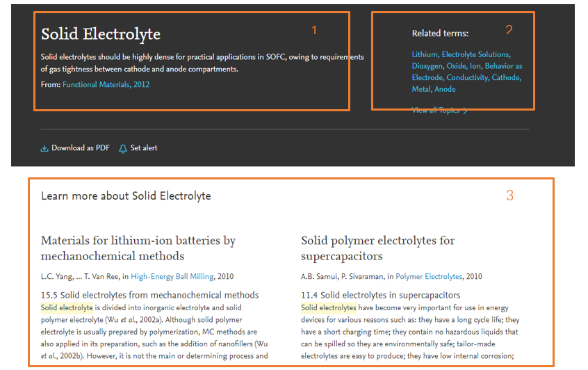
Task: Select the Electrolyte Solutions related term
Action: pyautogui.click(x=476, y=54)
